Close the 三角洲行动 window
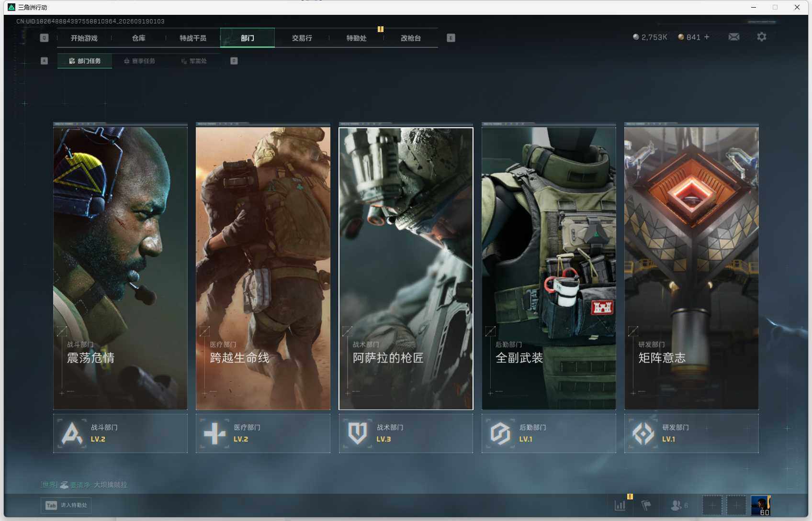 pos(797,7)
